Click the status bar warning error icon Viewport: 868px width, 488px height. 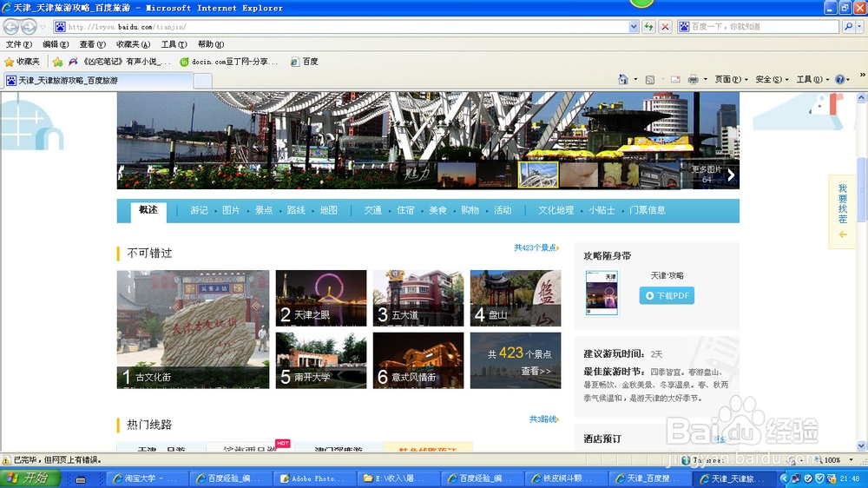point(6,459)
